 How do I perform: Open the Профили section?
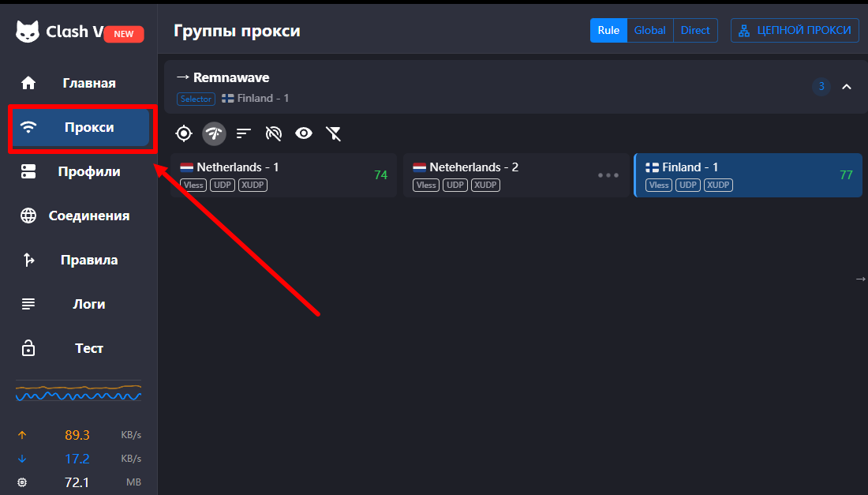pyautogui.click(x=80, y=171)
